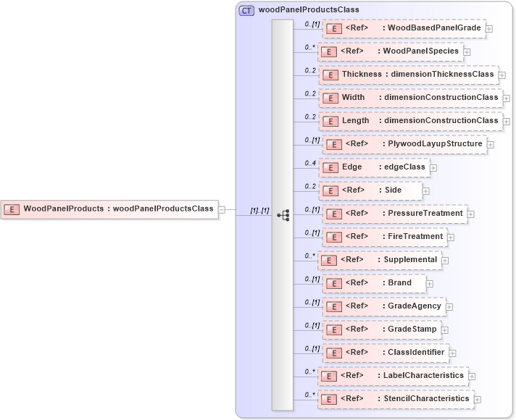This screenshot has width=516, height=420.
Task: Expand the FireTreatment reference
Action: coord(451,237)
